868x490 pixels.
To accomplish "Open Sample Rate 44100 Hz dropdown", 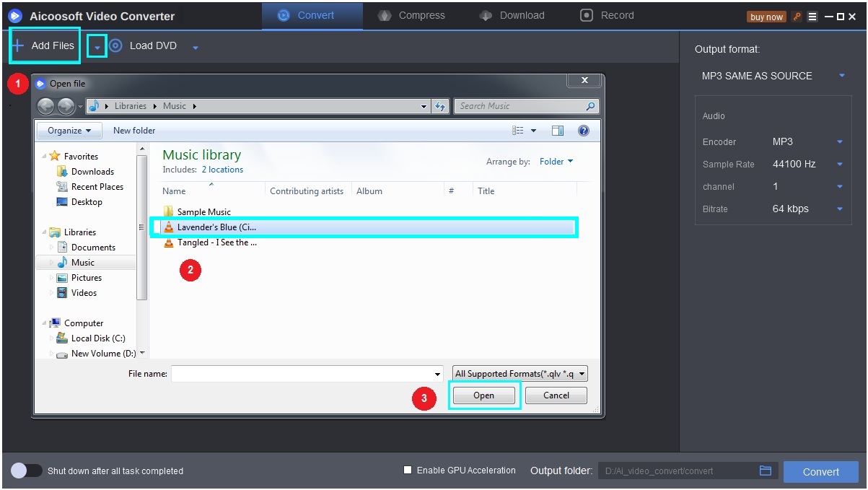I will [x=808, y=164].
